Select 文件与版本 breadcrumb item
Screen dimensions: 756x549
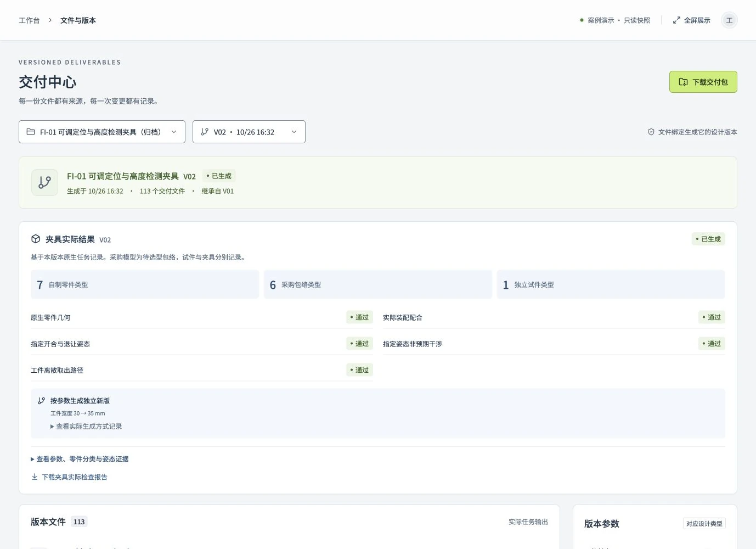(78, 20)
